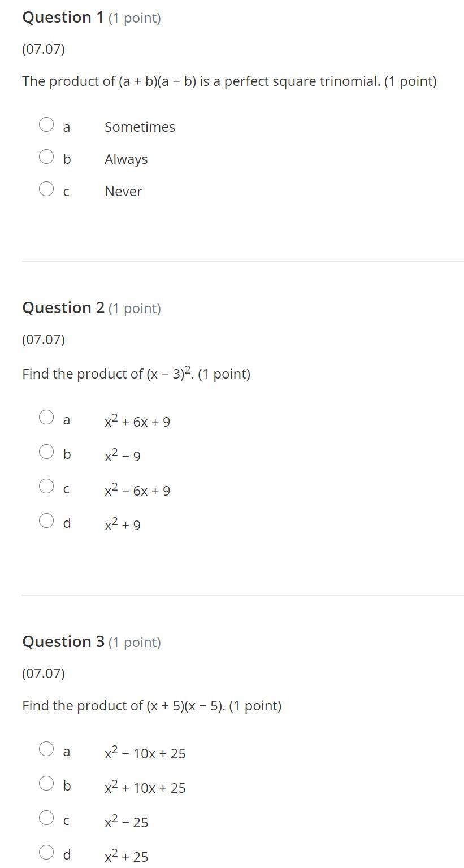Viewport: 464px width, 868px height.
Task: Select option d in Question 2
Action: tap(46, 520)
